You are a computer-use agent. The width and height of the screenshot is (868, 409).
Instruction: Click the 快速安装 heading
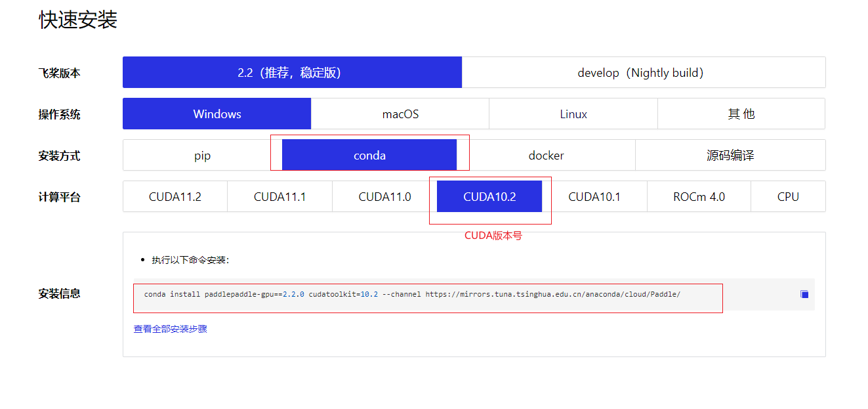coord(78,20)
